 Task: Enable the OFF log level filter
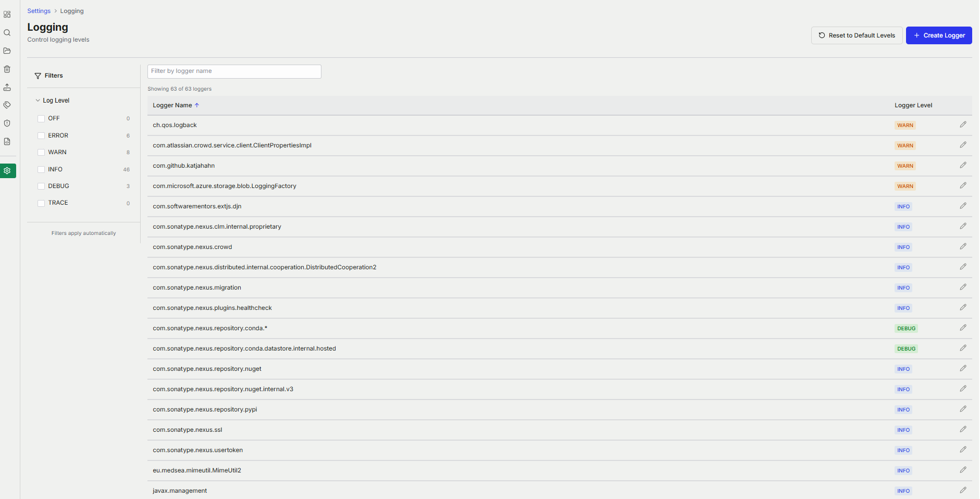click(41, 119)
